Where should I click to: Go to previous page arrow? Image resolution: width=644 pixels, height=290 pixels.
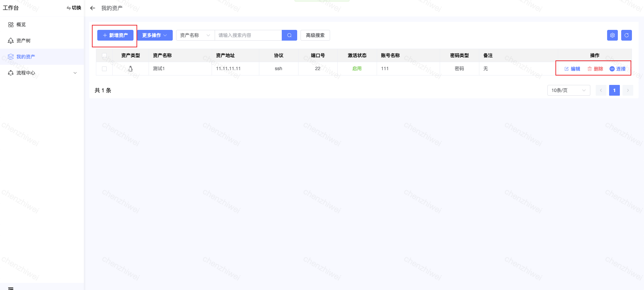tap(601, 90)
